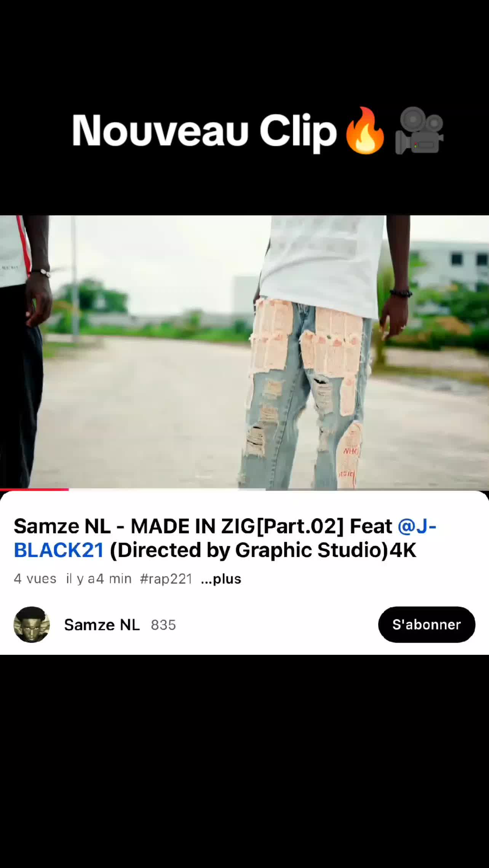
Task: Subscribe using the S'abonner button
Action: (427, 624)
